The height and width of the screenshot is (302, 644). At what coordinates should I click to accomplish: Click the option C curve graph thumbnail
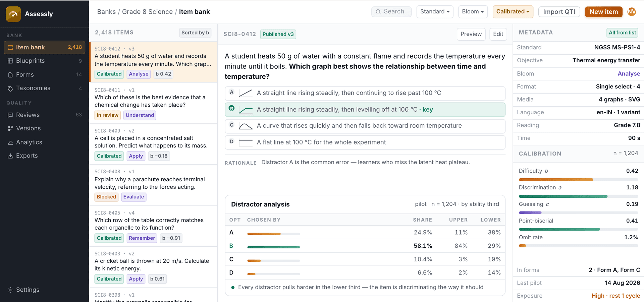pyautogui.click(x=246, y=126)
